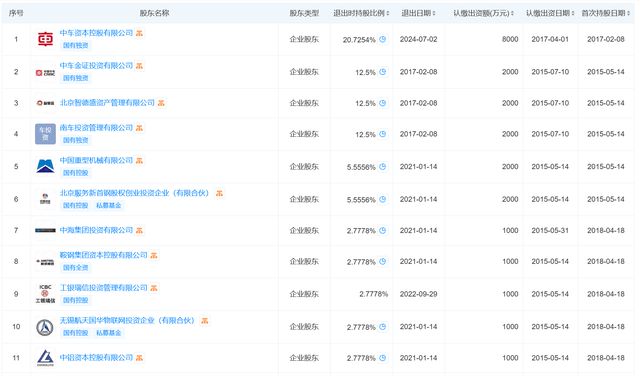Click the 鞍钢集团资本控股 logo
Screen dimensions: 640x376
pos(45,262)
